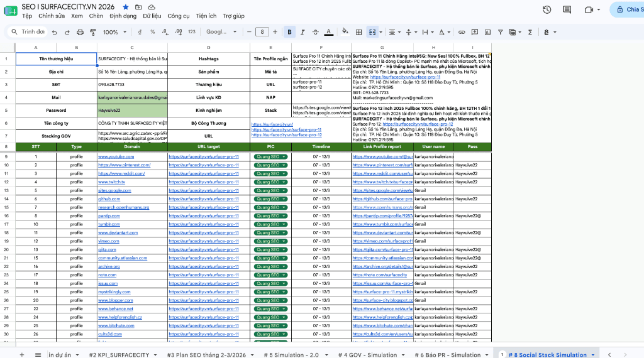644x358 pixels.
Task: Show all comments icon
Action: [567, 10]
